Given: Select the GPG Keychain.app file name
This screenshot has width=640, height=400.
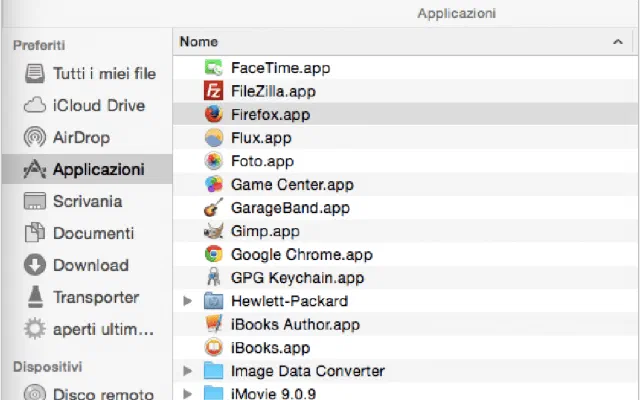Looking at the screenshot, I should [x=297, y=278].
